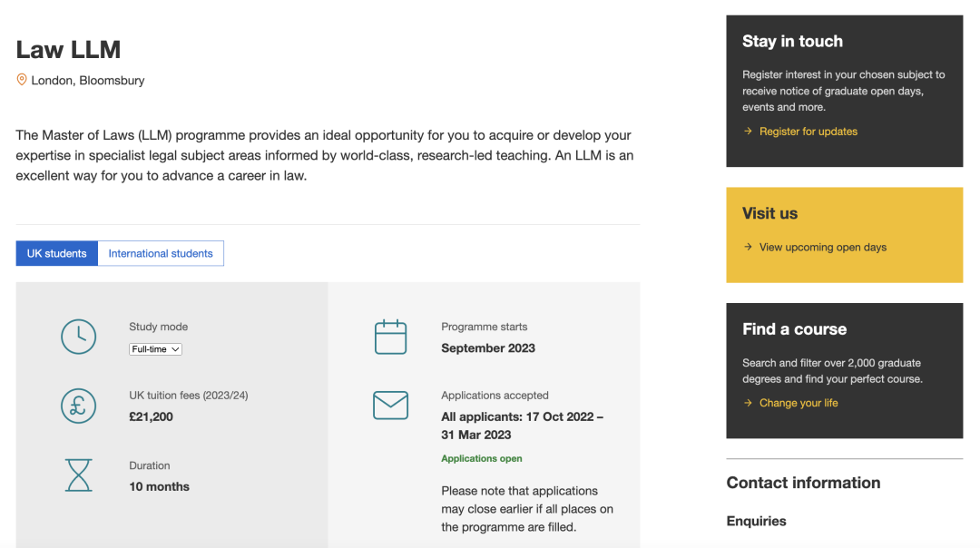Click the pound sign tuition fees icon
The width and height of the screenshot is (980, 548).
[79, 406]
